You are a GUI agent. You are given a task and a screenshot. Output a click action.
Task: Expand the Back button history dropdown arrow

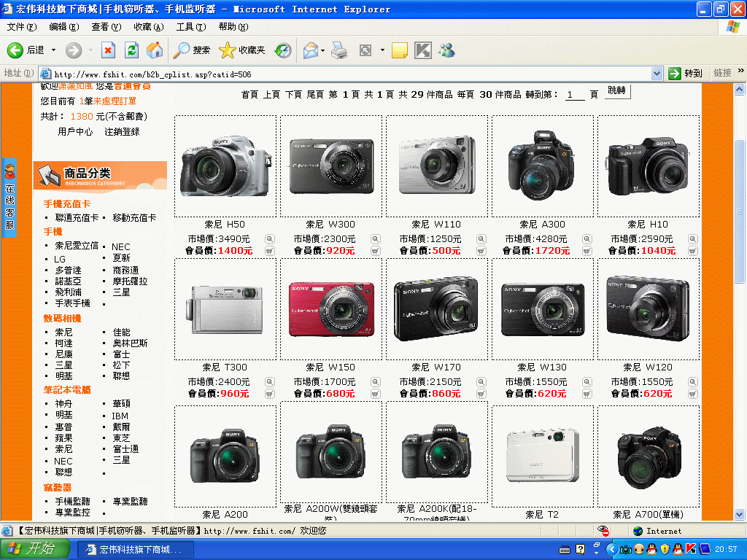tap(53, 50)
